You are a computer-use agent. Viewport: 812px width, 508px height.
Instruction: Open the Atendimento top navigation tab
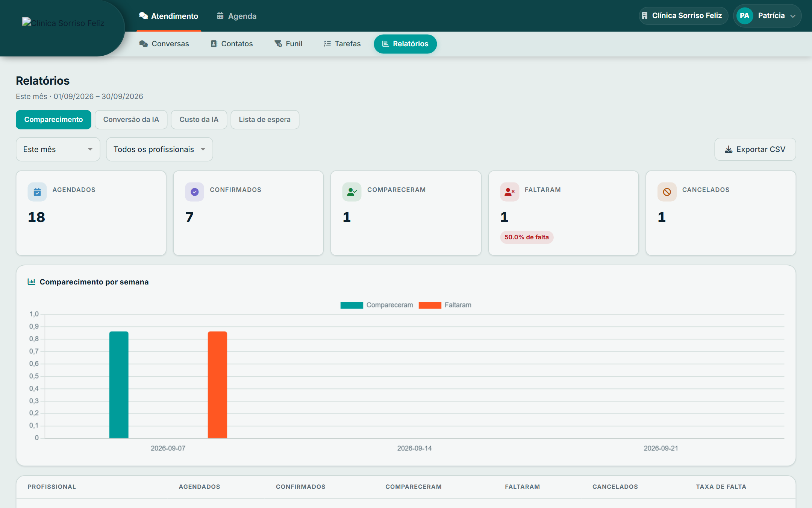coord(169,16)
